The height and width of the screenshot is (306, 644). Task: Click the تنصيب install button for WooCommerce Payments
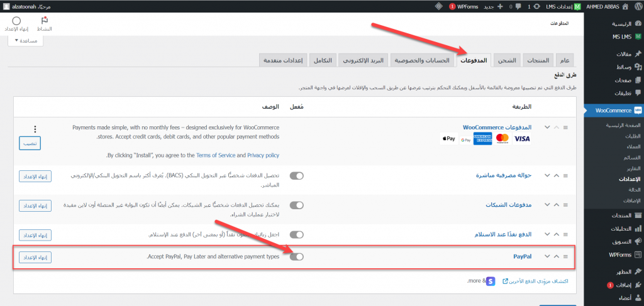(x=30, y=143)
